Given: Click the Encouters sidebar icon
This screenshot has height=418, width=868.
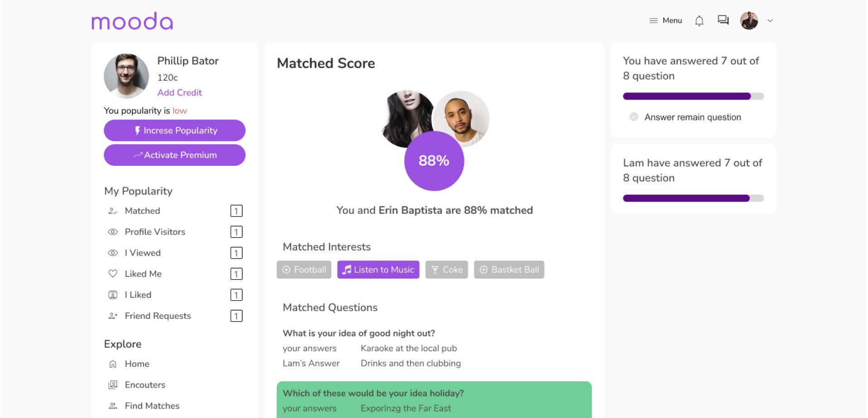Looking at the screenshot, I should (x=113, y=385).
